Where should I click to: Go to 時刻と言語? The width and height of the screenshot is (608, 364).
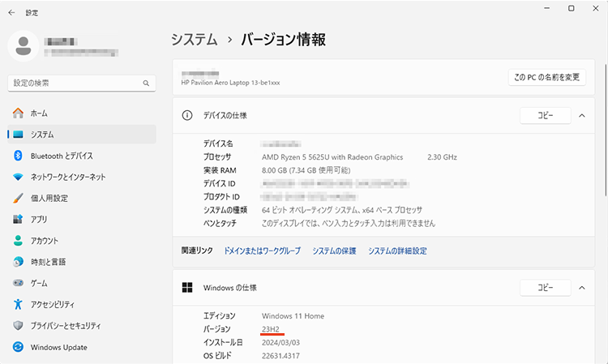tap(82, 262)
